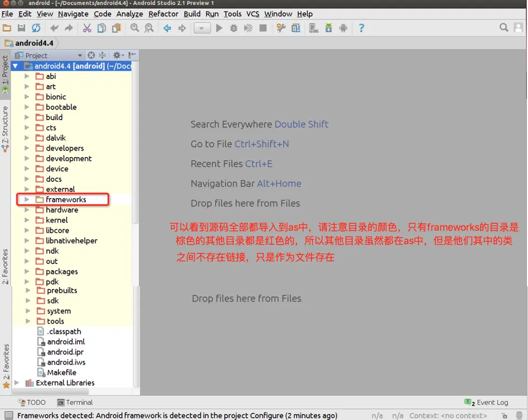Expand the abi folder arrow
The image size is (528, 420).
click(x=27, y=77)
